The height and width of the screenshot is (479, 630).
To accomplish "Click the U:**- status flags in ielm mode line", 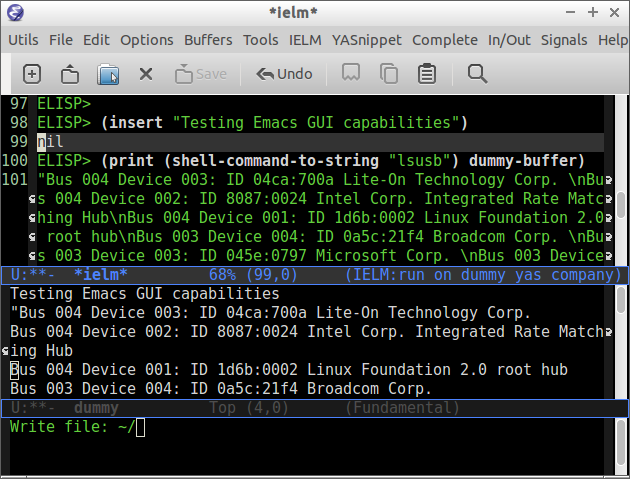I will coord(33,275).
